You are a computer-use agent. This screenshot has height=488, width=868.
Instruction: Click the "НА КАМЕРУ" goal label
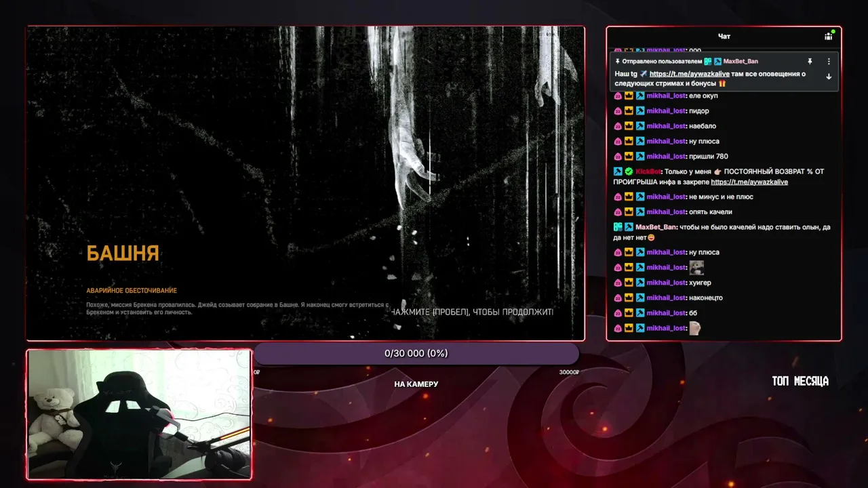(416, 384)
